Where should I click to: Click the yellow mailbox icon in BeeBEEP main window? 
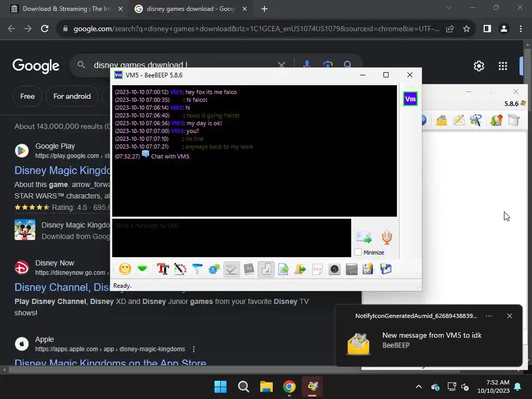click(442, 120)
